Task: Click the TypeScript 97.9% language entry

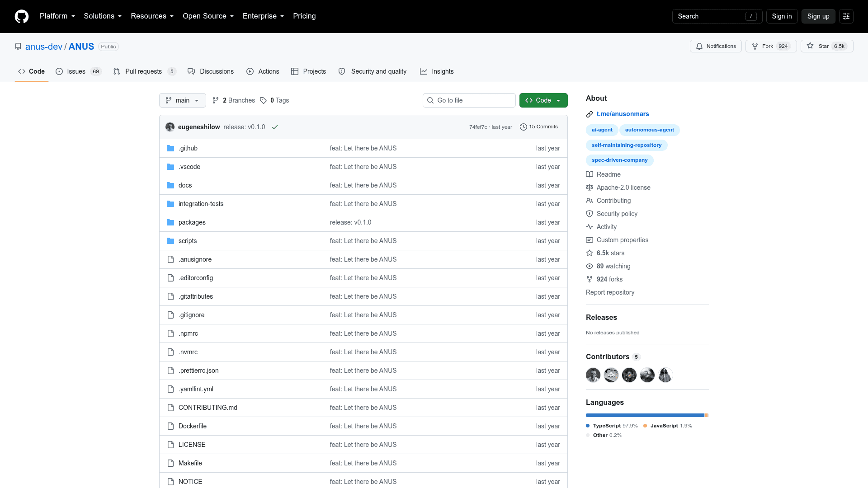Action: pyautogui.click(x=612, y=426)
